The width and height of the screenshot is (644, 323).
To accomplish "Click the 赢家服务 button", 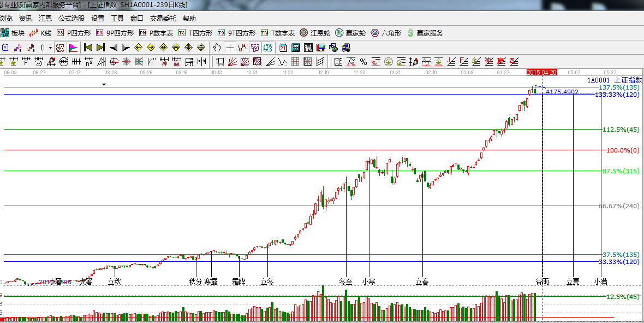I will pos(425,33).
